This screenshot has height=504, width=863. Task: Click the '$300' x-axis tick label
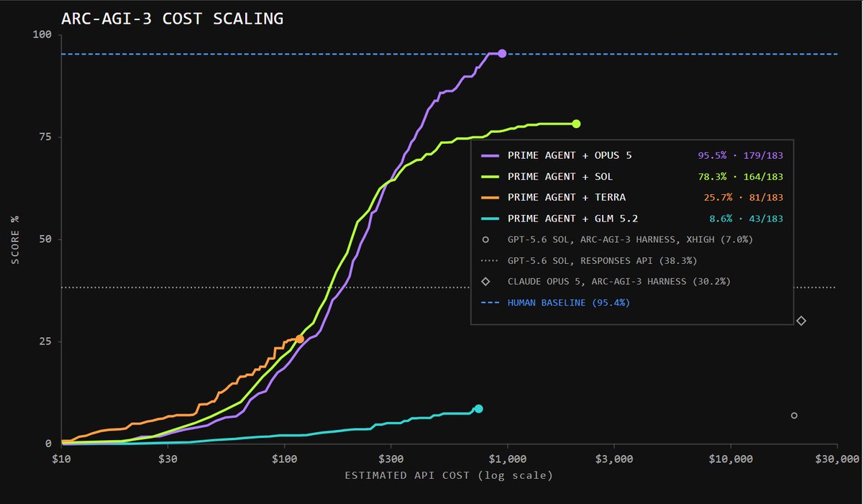pos(391,459)
